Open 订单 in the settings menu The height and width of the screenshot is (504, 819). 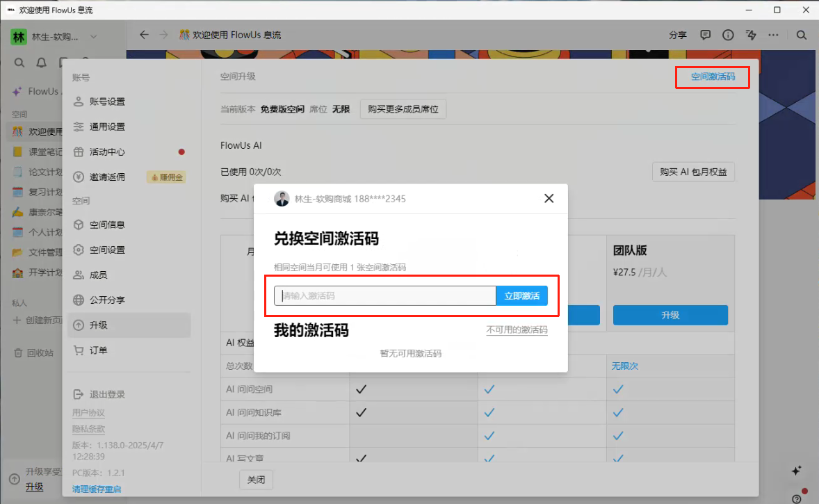pyautogui.click(x=129, y=350)
